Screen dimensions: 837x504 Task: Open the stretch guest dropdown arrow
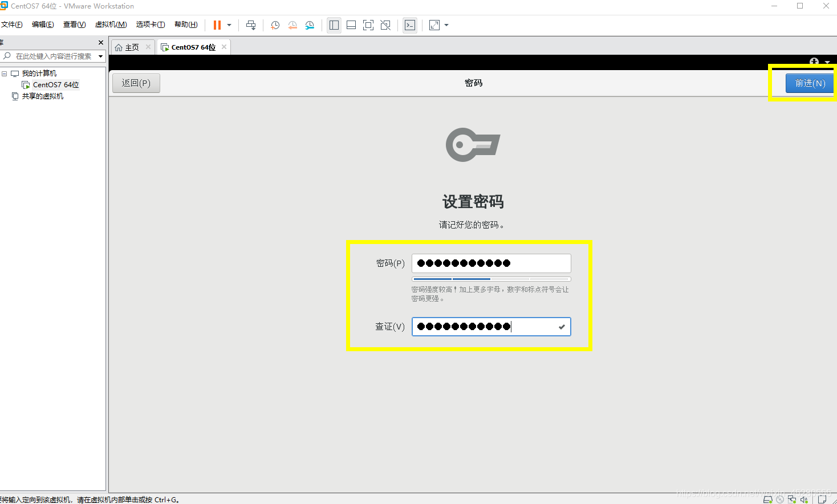(x=446, y=25)
